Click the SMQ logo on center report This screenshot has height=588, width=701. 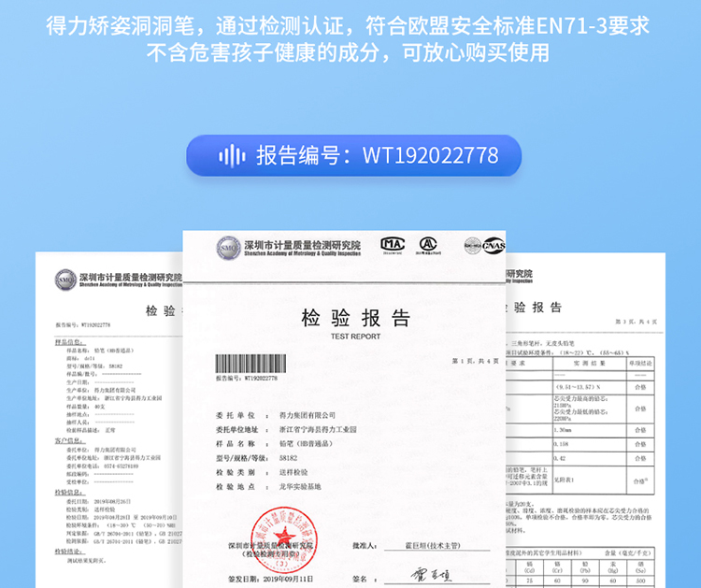tap(228, 248)
